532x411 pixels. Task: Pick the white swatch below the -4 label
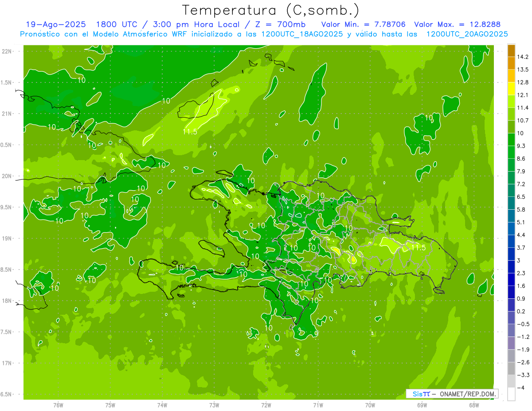coord(511,394)
